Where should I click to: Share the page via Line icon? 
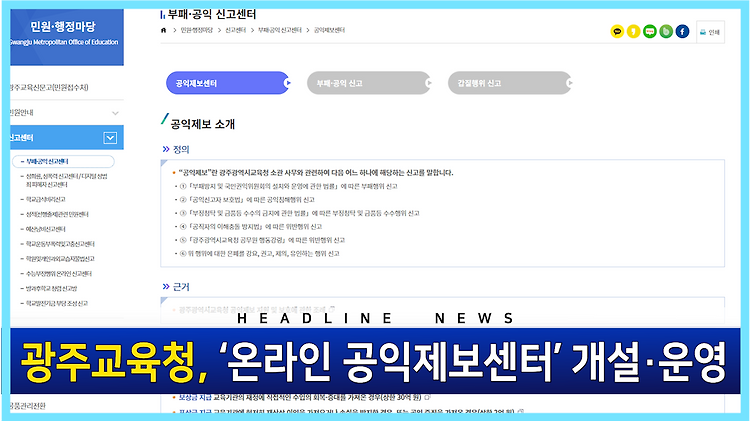tap(650, 32)
